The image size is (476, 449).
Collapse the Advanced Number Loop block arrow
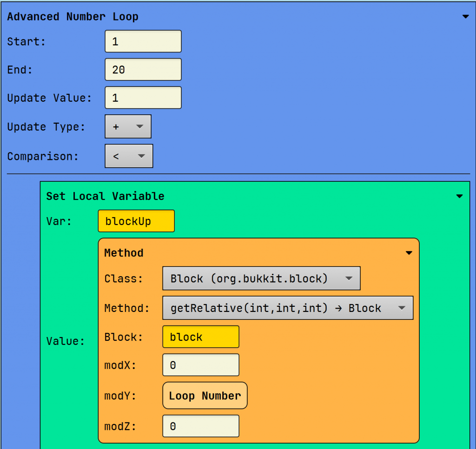tap(465, 17)
